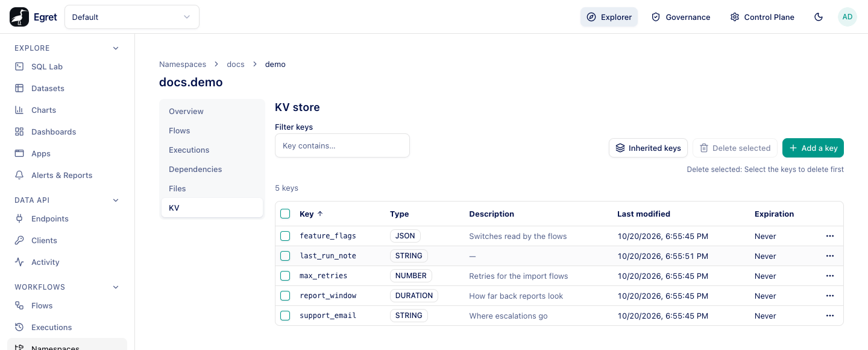Collapse the WORKFLOWS sidebar section
This screenshot has width=868, height=350.
point(116,287)
